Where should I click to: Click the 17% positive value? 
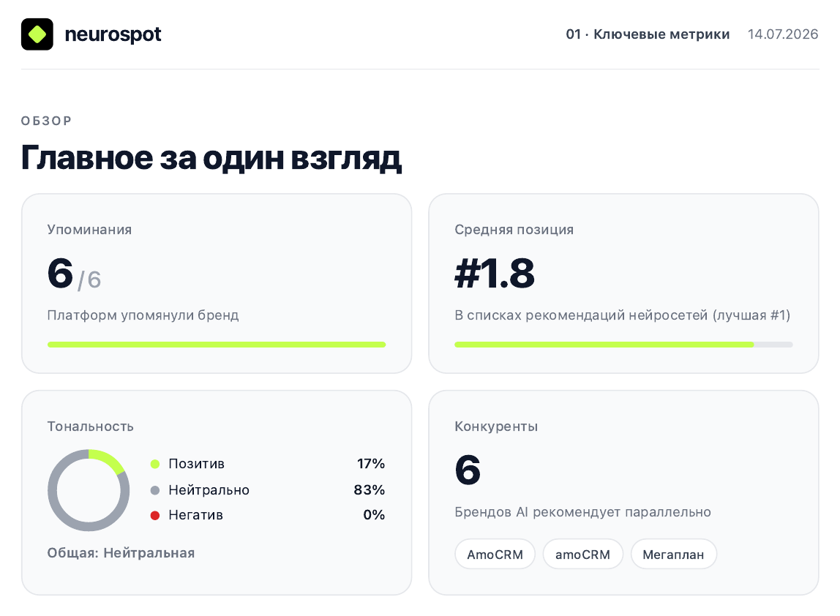(371, 464)
